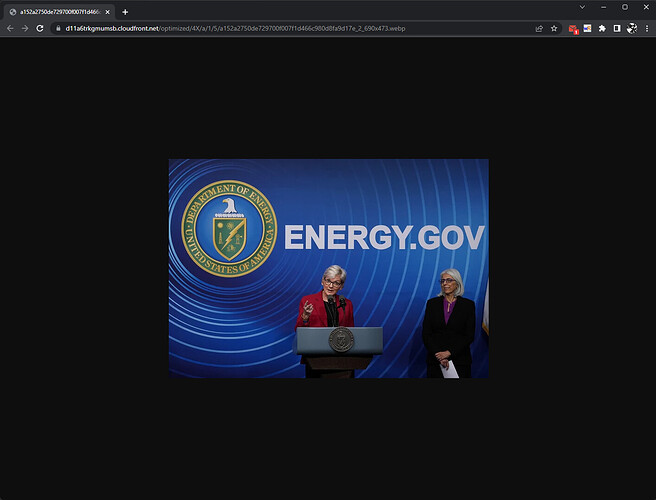Maximize the browser window
Screen dimensions: 656x500
click(625, 7)
